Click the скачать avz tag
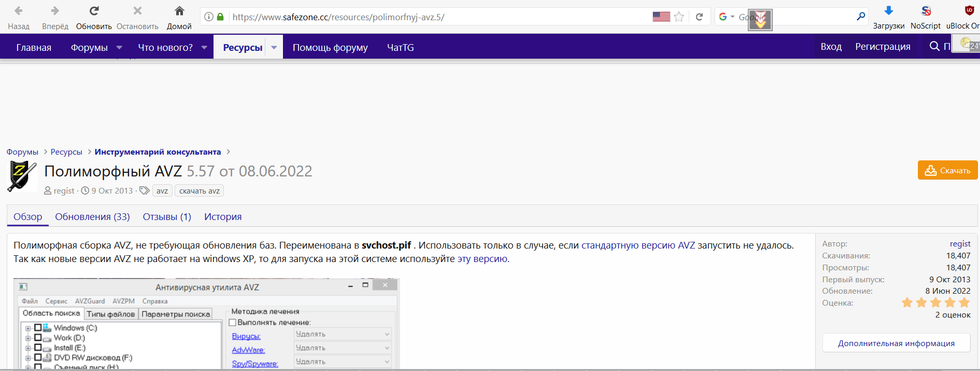This screenshot has height=371, width=980. 200,191
